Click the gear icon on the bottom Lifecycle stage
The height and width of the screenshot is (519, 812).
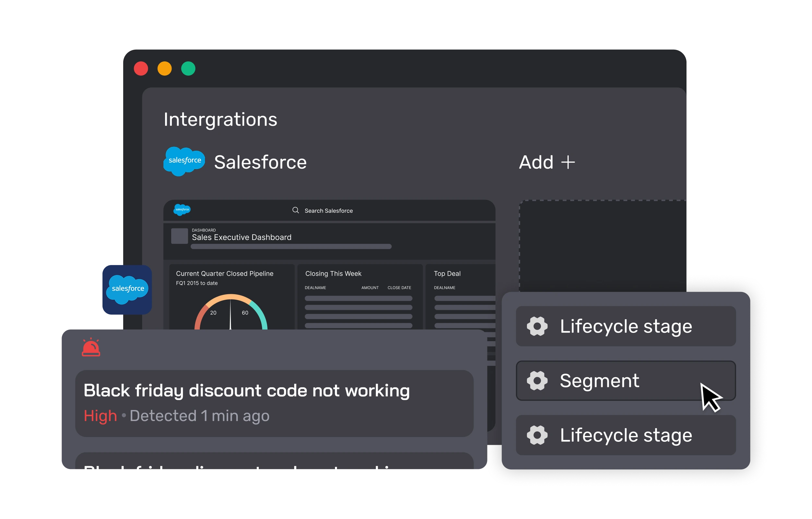point(537,435)
